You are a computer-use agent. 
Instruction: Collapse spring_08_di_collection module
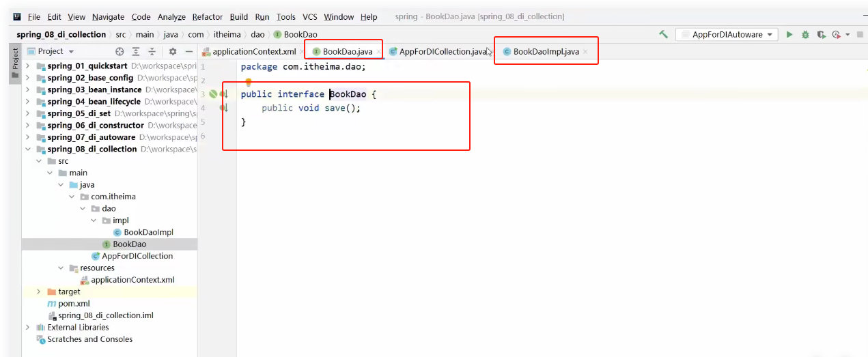click(28, 149)
